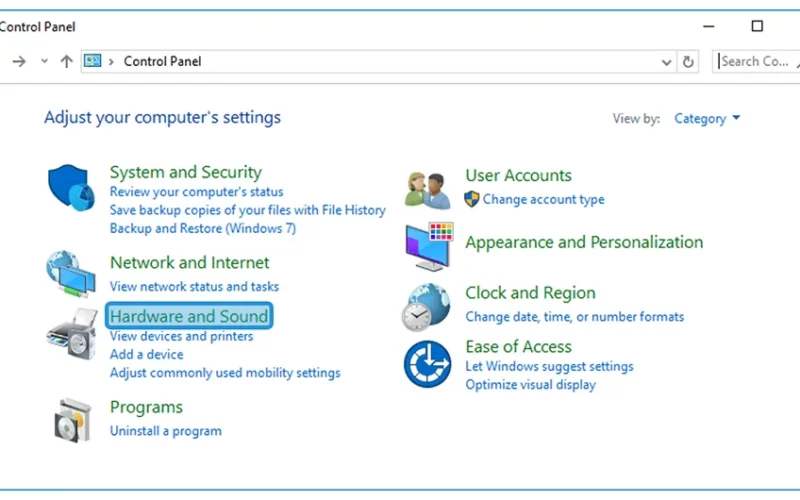This screenshot has height=500, width=800.
Task: Open Backup and Restore (Windows 7)
Action: [x=203, y=228]
